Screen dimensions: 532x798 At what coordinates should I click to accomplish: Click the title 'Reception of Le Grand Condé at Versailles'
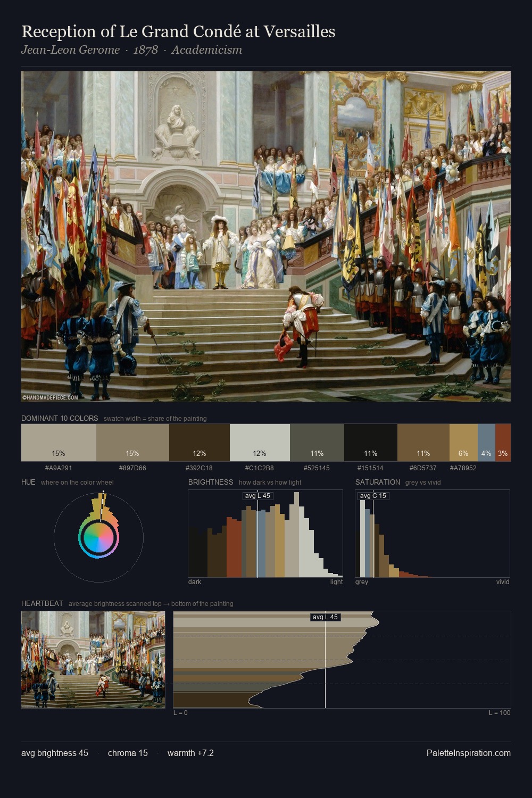[x=178, y=31]
